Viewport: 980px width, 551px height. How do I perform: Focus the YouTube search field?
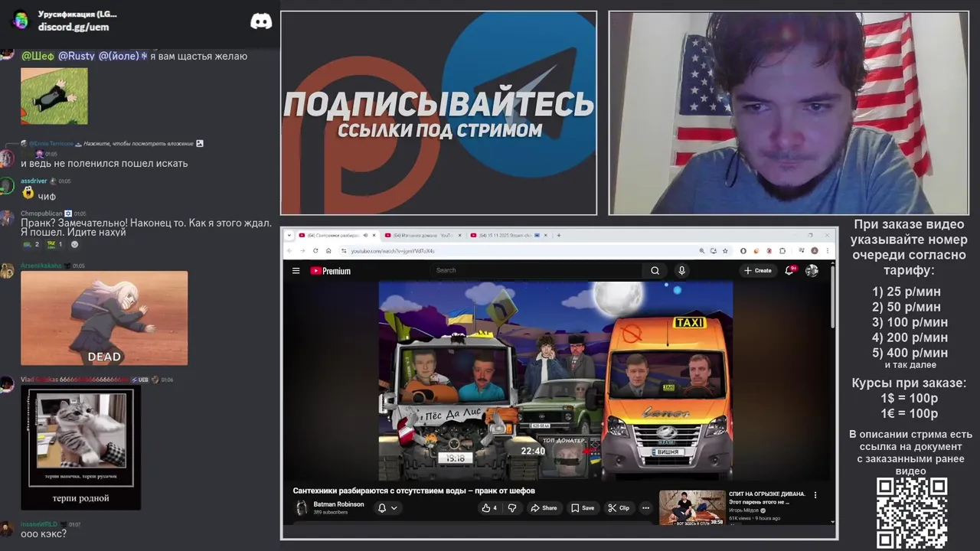point(536,270)
